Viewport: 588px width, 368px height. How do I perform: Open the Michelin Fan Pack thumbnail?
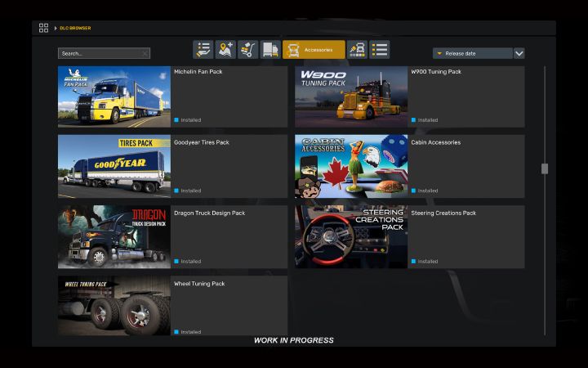(x=114, y=96)
